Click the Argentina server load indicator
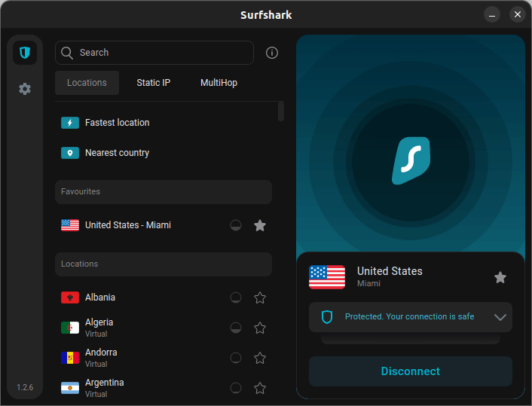The height and width of the screenshot is (406, 532). [x=236, y=388]
